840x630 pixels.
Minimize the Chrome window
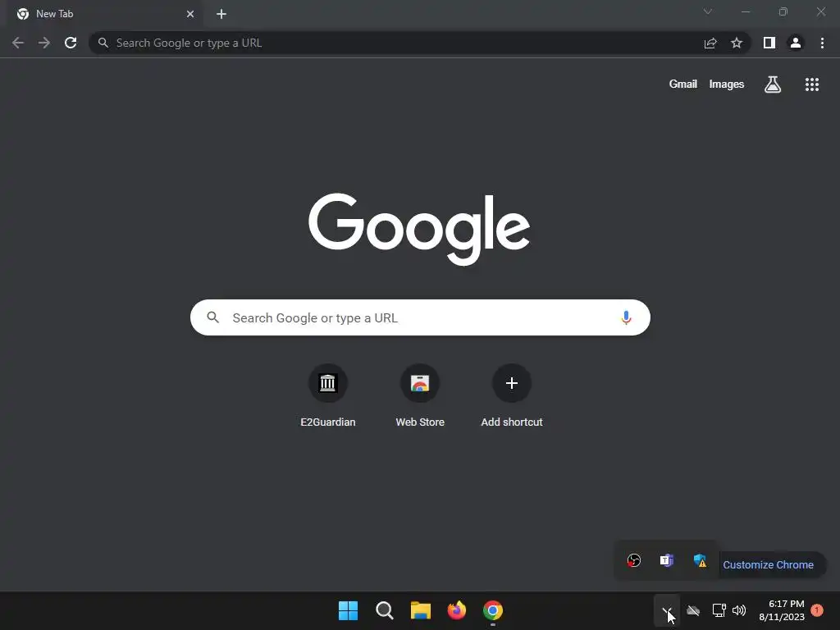click(x=745, y=11)
